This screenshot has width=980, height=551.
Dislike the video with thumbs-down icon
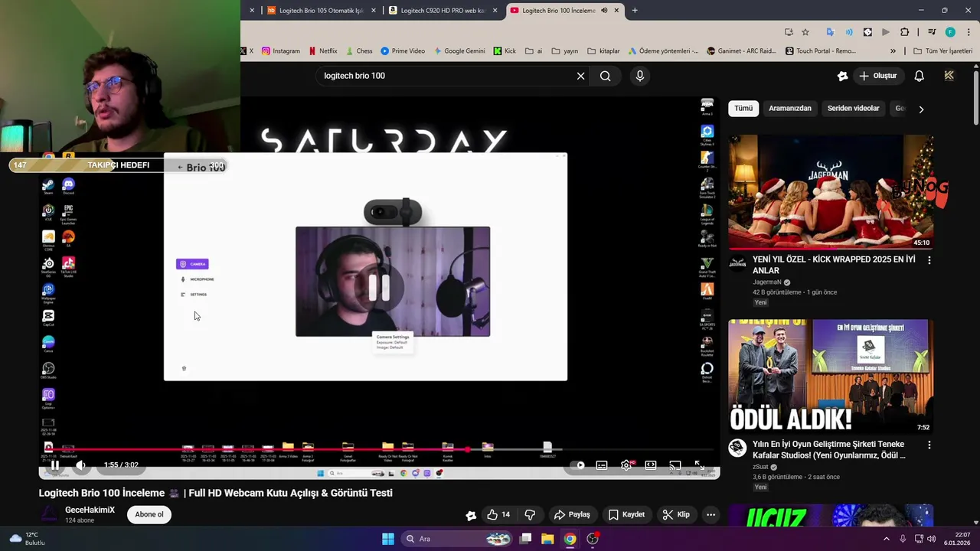pyautogui.click(x=530, y=514)
